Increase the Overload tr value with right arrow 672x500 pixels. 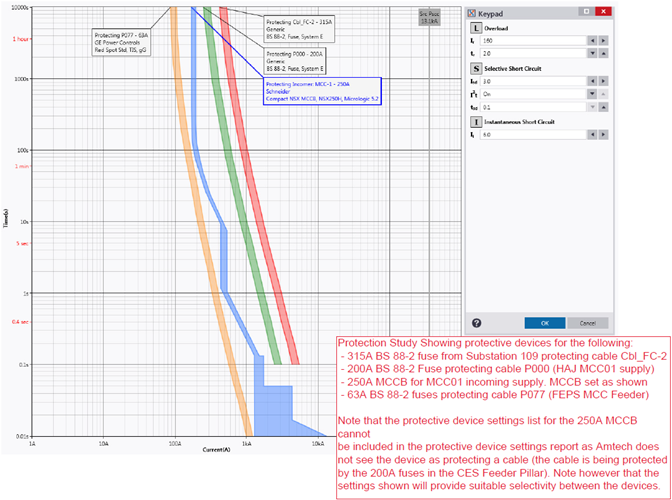click(x=602, y=53)
